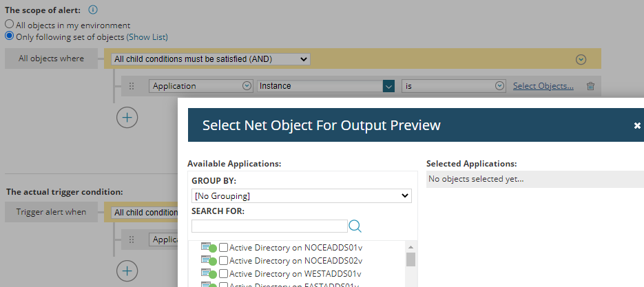
Task: Select Only following set of objects radio
Action: click(x=9, y=36)
